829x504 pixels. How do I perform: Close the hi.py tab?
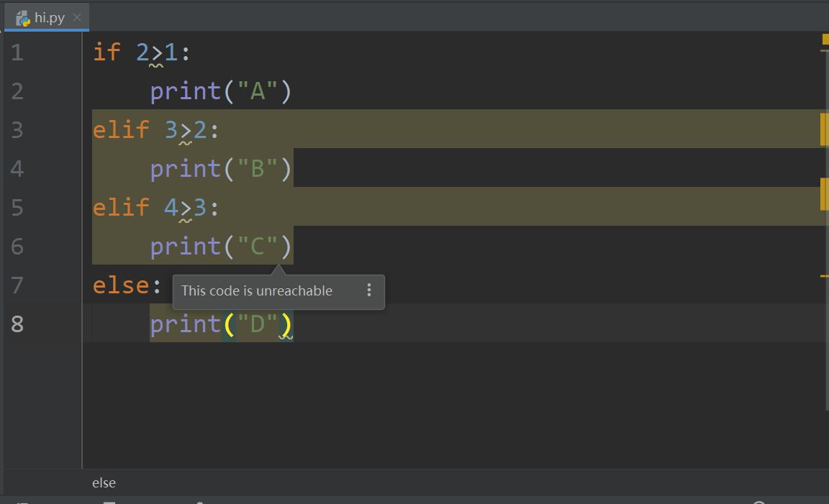click(x=77, y=17)
